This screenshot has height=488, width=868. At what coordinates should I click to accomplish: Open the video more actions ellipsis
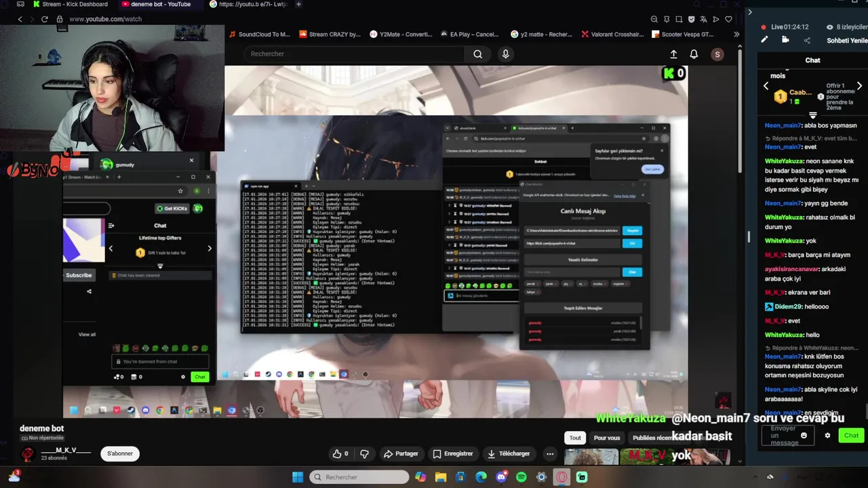(x=550, y=453)
